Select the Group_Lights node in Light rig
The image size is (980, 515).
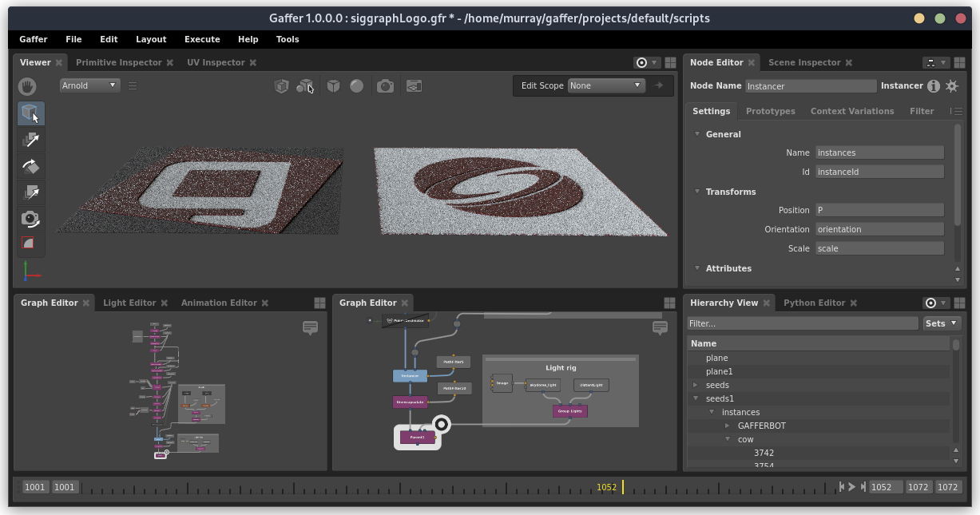570,410
